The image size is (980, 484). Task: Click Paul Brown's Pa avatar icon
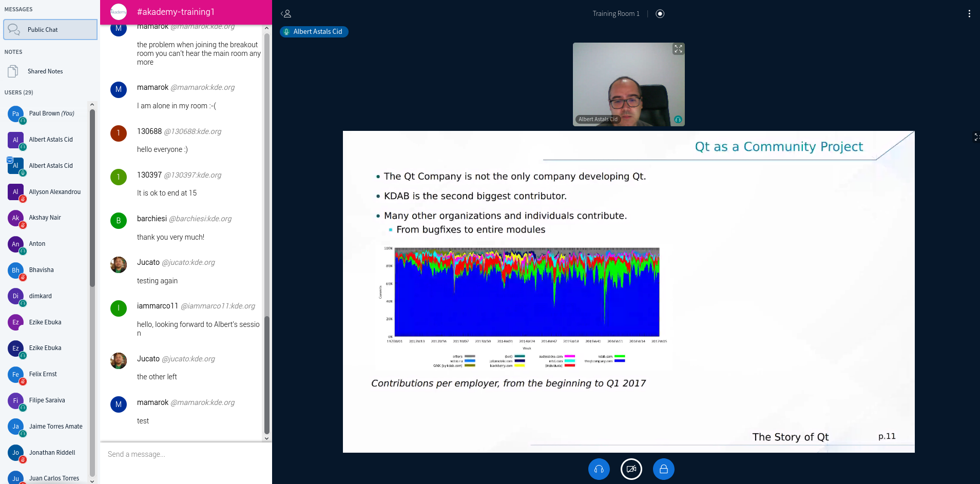click(15, 113)
